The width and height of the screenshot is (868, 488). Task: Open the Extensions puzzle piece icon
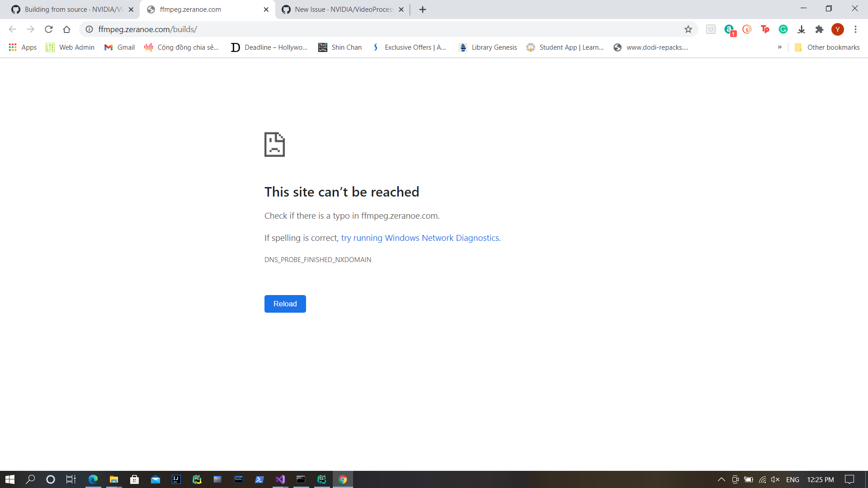(x=819, y=29)
